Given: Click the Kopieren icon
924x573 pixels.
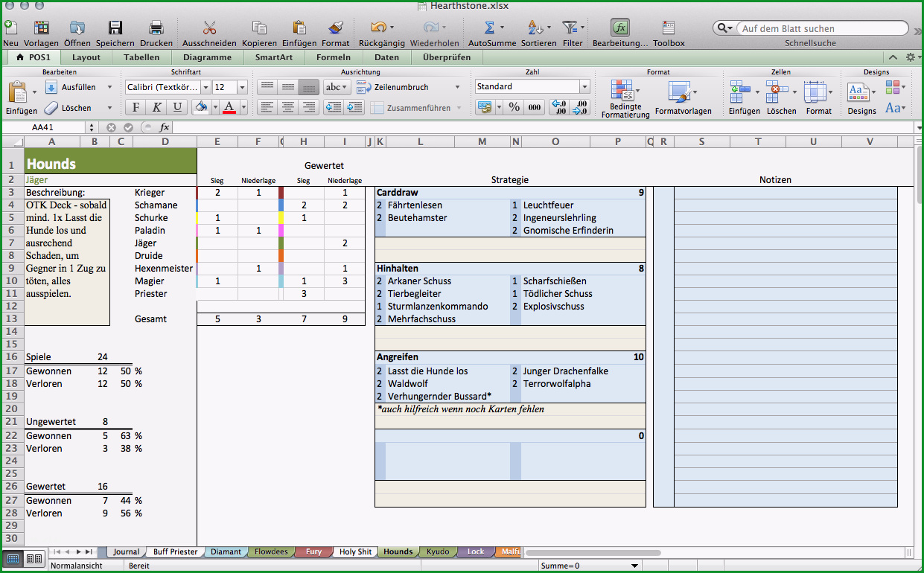Looking at the screenshot, I should click(x=259, y=28).
